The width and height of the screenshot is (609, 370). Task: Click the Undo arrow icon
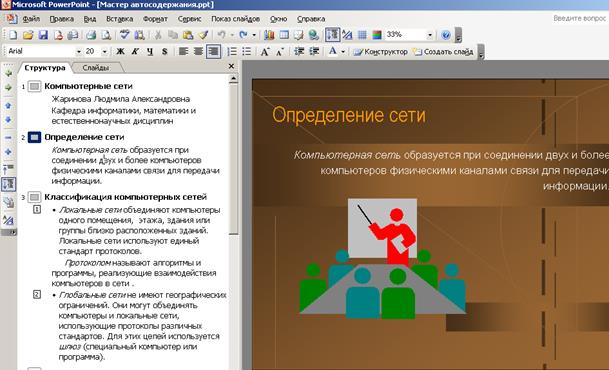[221, 35]
